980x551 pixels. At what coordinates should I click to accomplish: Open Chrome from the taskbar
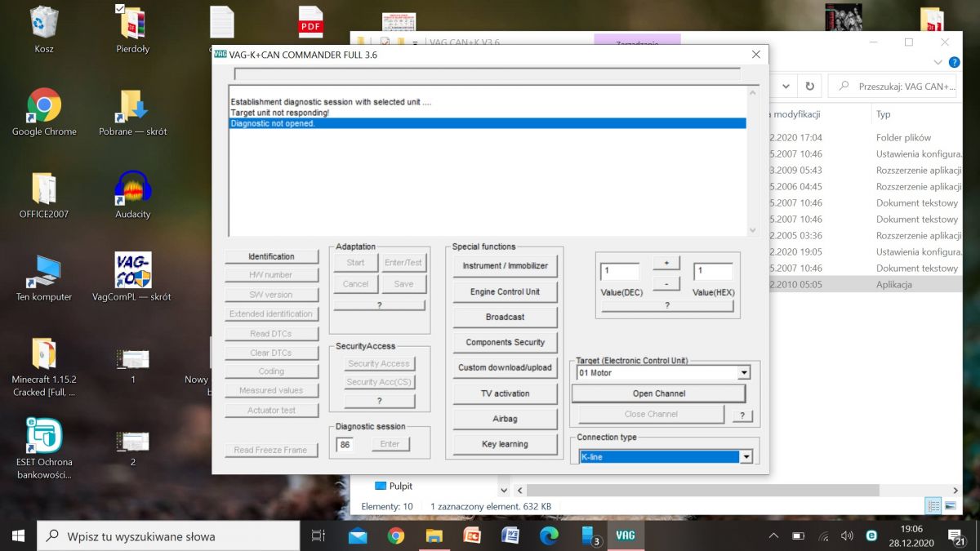396,535
